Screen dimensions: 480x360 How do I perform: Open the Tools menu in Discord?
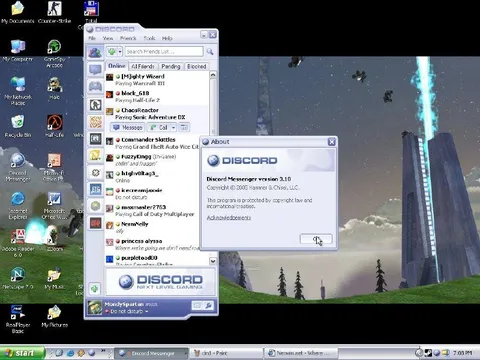(x=149, y=38)
